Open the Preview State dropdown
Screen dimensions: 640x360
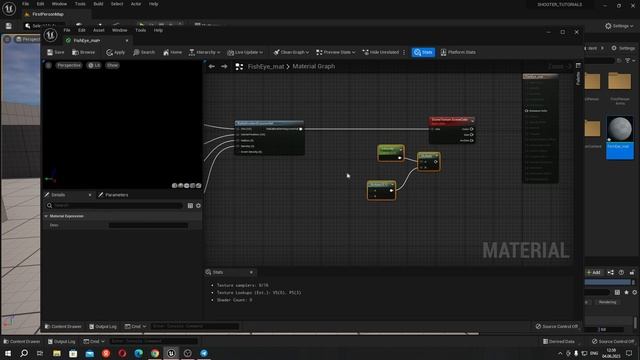336,52
